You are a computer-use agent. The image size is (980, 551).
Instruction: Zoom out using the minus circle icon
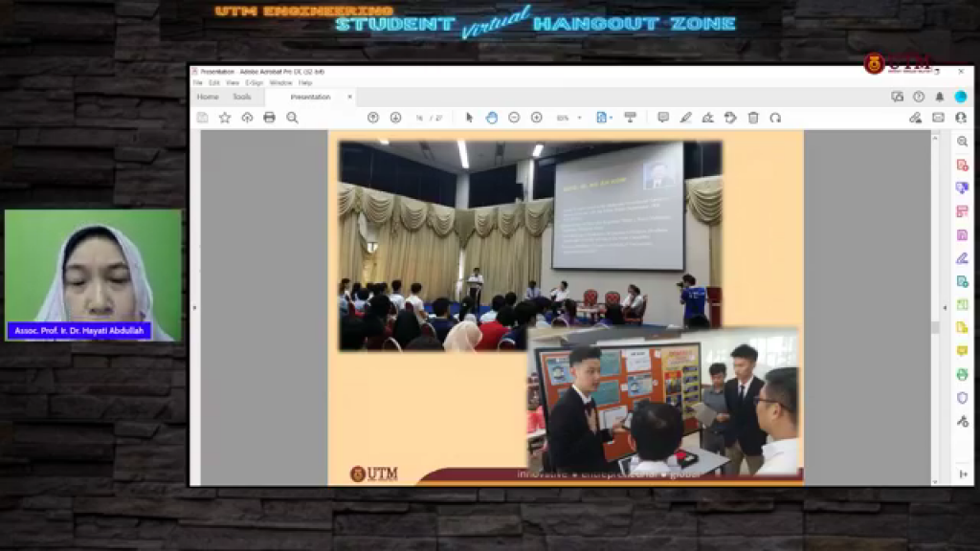(514, 118)
